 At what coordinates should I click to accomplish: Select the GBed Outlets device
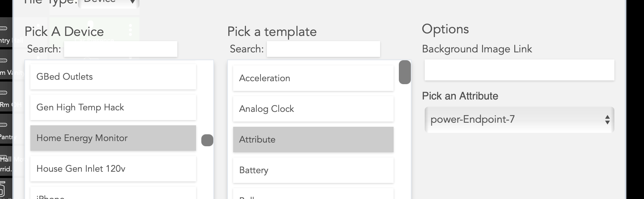[x=113, y=77]
